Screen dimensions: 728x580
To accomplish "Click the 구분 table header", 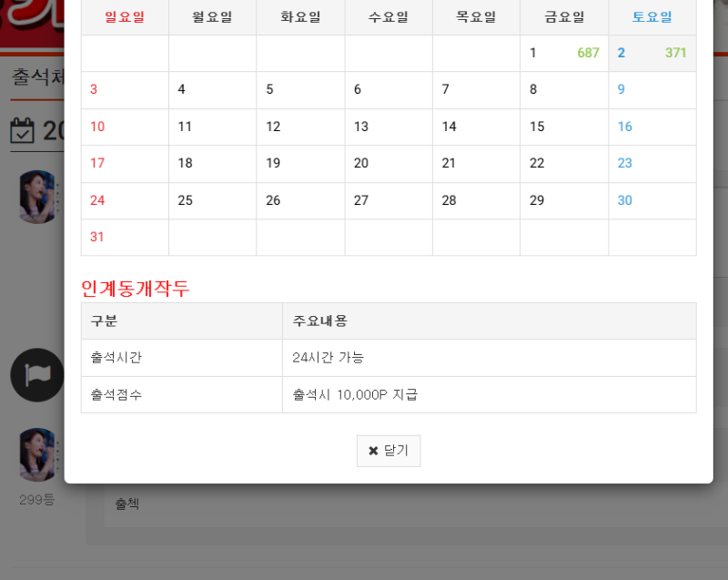I will click(182, 321).
